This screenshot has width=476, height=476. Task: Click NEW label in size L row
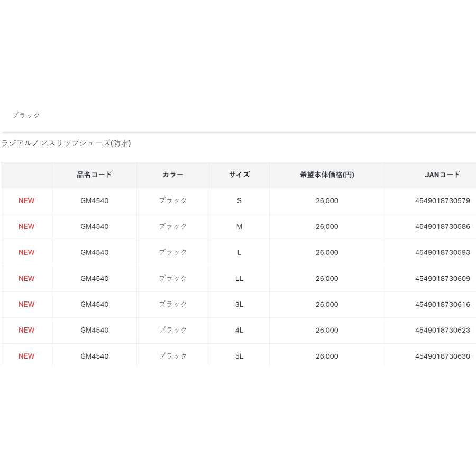pos(26,252)
